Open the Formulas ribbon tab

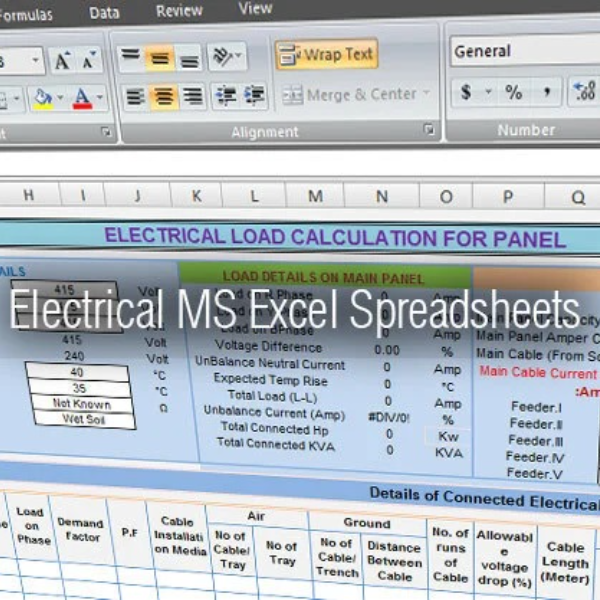point(26,15)
